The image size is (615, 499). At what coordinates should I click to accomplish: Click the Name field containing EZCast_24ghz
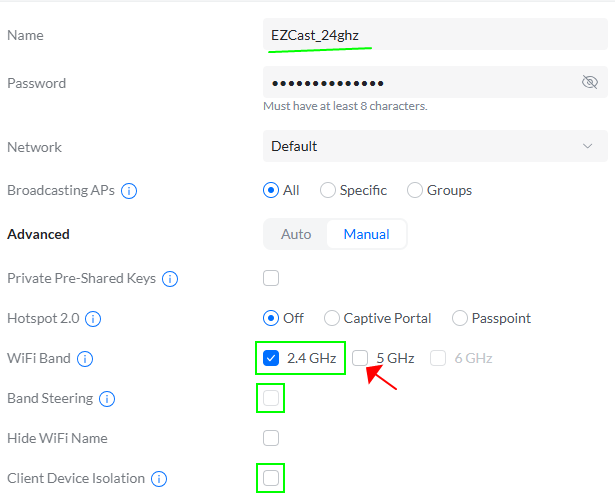click(x=435, y=35)
